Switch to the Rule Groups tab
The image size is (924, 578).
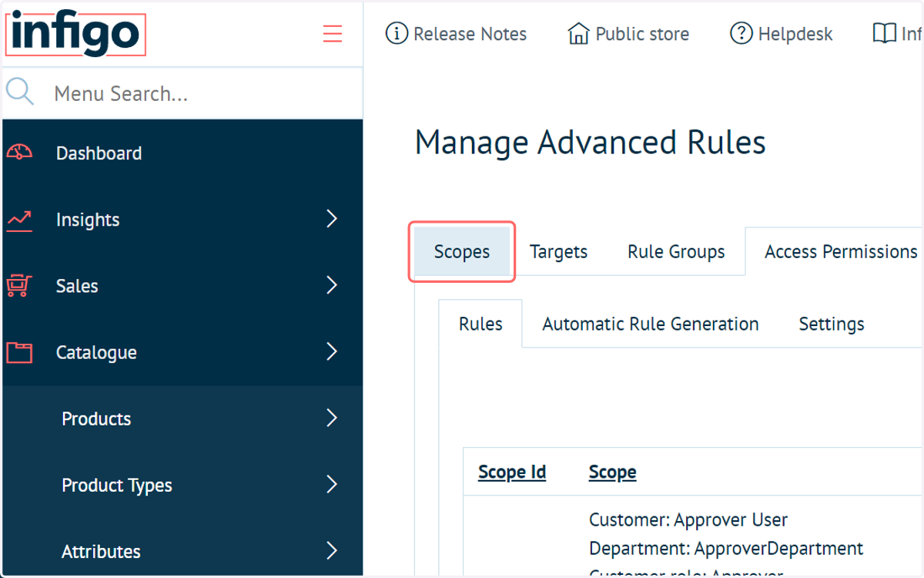pyautogui.click(x=676, y=252)
